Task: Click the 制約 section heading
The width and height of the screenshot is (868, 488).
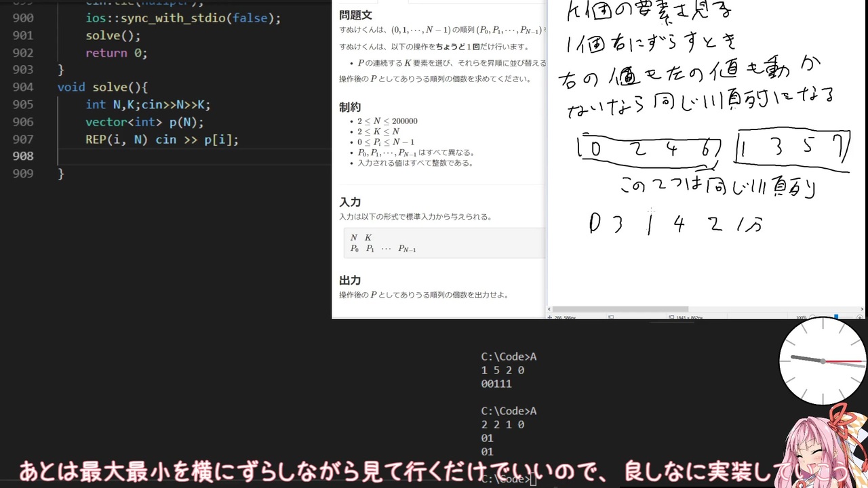Action: click(x=350, y=107)
